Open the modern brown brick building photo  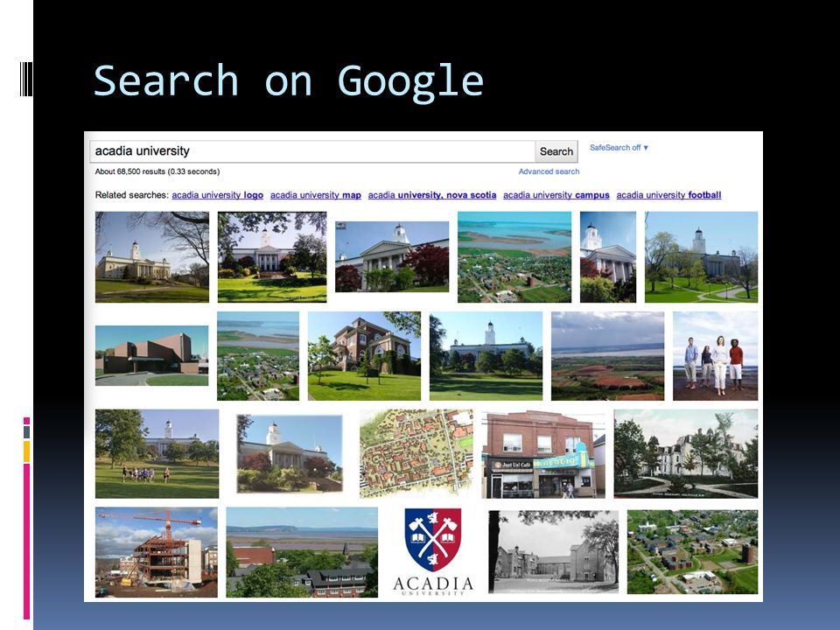[151, 356]
